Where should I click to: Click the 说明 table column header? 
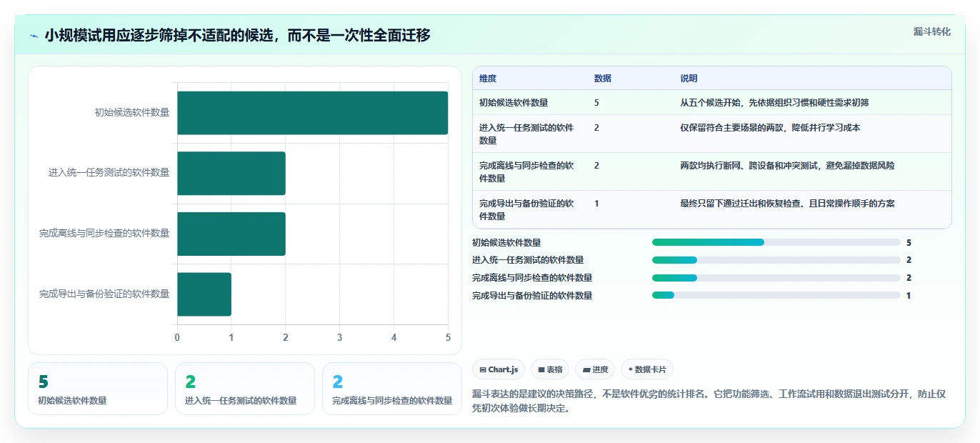coord(689,79)
